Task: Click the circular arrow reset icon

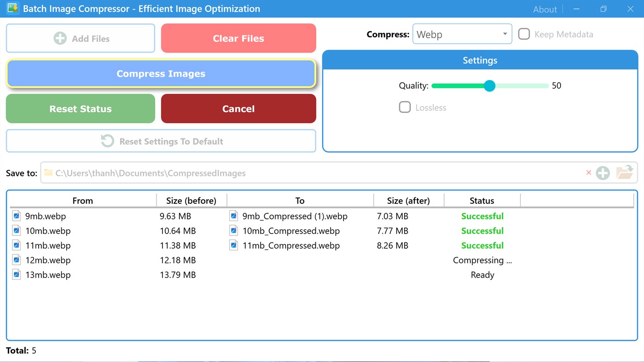Action: coord(107,141)
